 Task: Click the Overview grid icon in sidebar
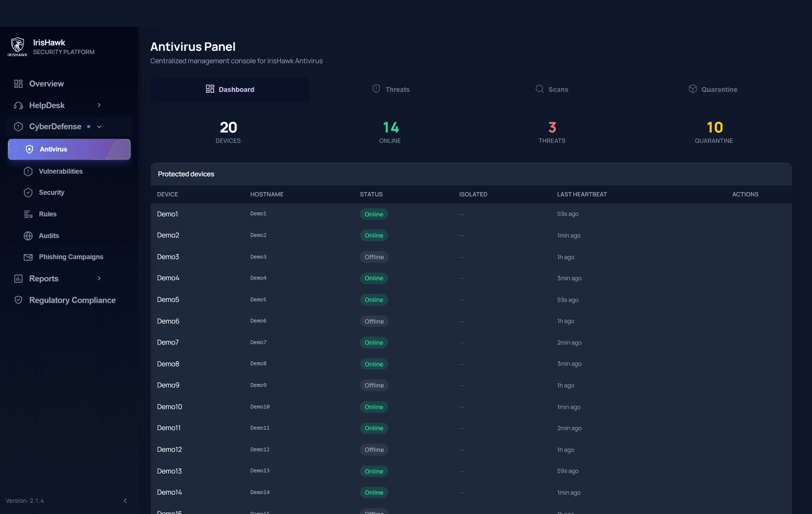(18, 84)
